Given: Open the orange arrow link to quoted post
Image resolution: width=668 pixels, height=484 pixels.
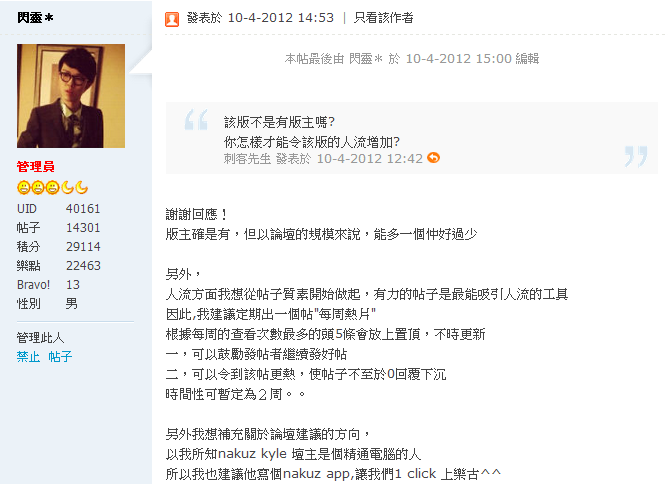Looking at the screenshot, I should click(x=433, y=158).
